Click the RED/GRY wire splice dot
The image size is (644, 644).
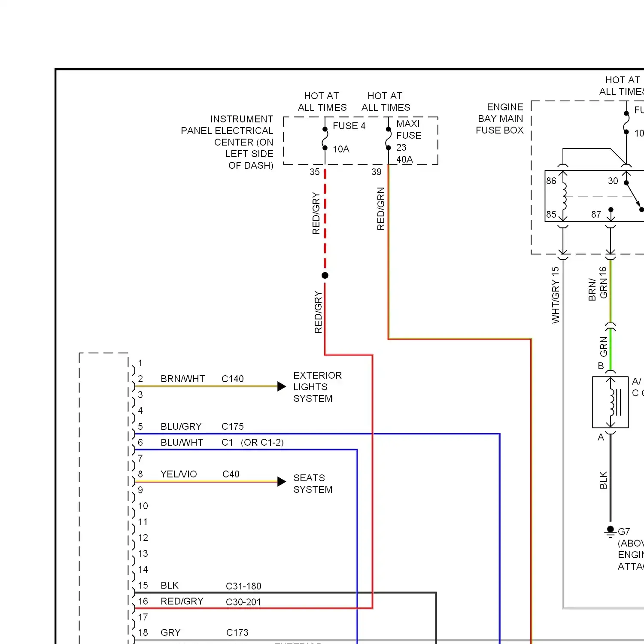tap(325, 275)
